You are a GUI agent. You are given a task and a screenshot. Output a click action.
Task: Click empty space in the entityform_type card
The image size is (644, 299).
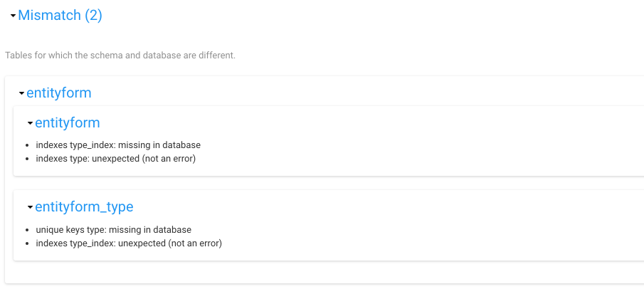click(x=427, y=228)
